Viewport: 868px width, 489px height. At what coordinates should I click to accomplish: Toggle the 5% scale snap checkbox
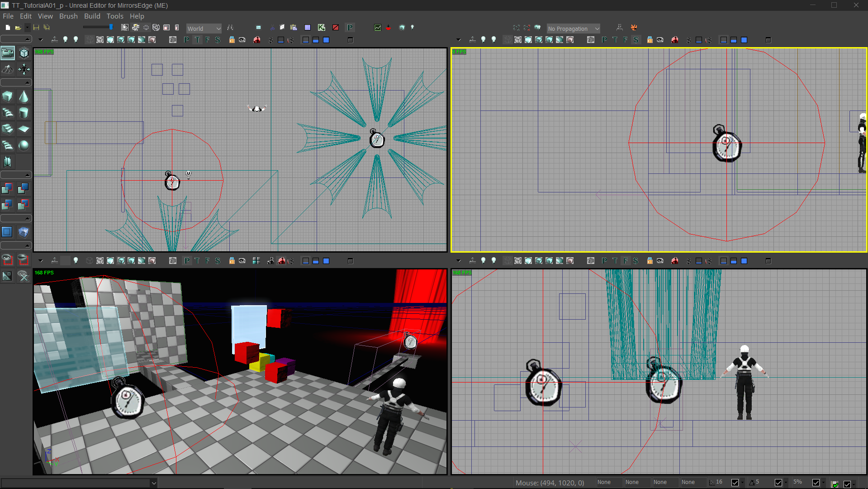coord(816,483)
